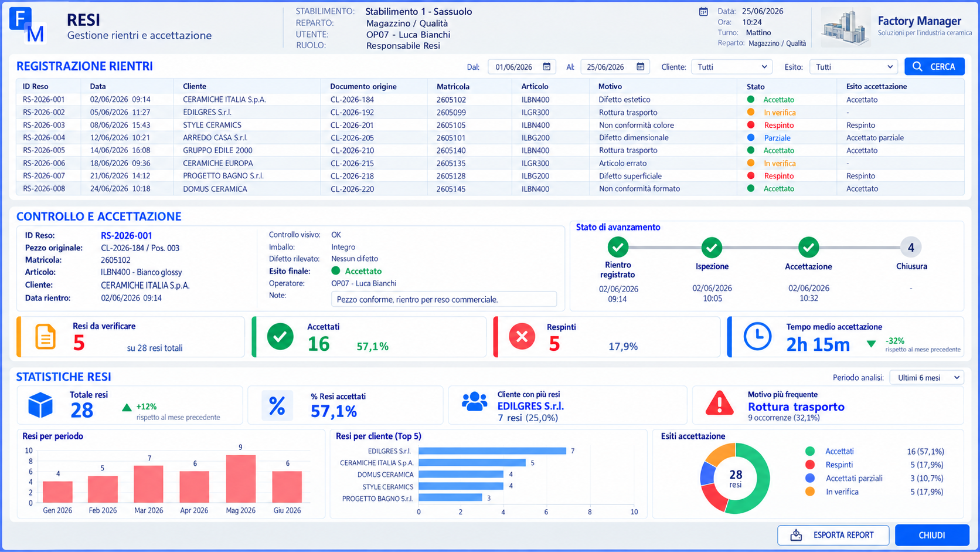
Task: Click the Motivo column header
Action: tap(610, 86)
